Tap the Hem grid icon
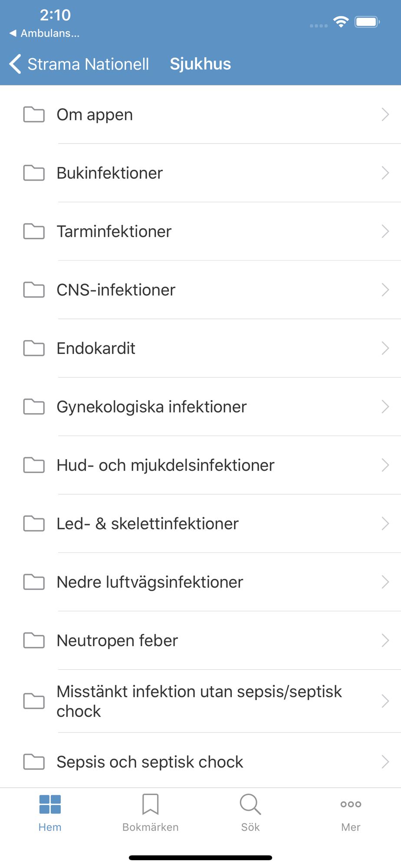The width and height of the screenshot is (401, 868). point(50,804)
